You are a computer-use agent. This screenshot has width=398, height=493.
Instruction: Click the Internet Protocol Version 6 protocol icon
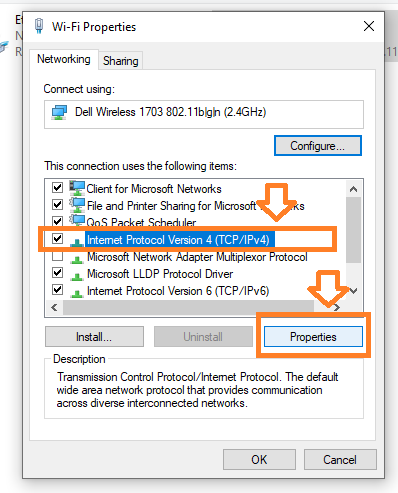point(77,293)
